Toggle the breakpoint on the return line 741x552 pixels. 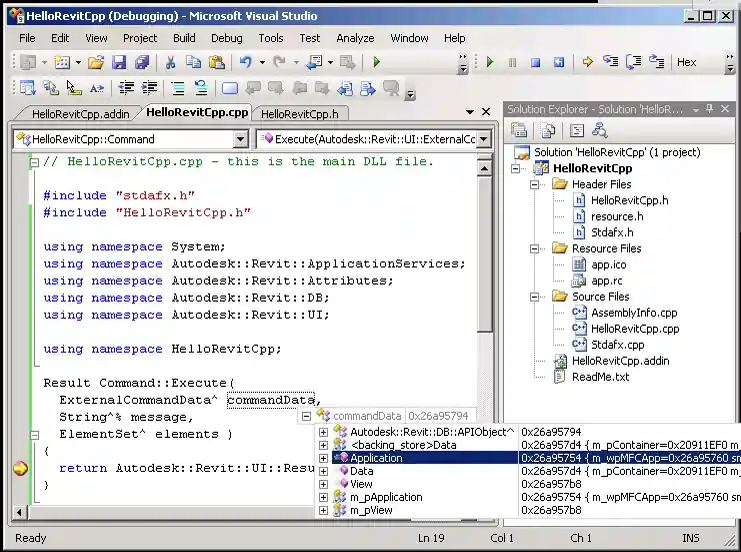[20, 468]
